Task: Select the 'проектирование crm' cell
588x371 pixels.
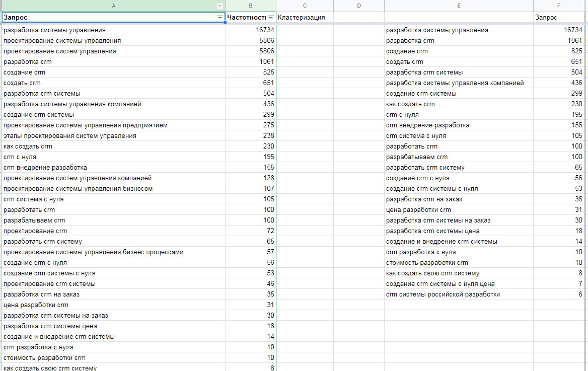Action: pyautogui.click(x=114, y=231)
